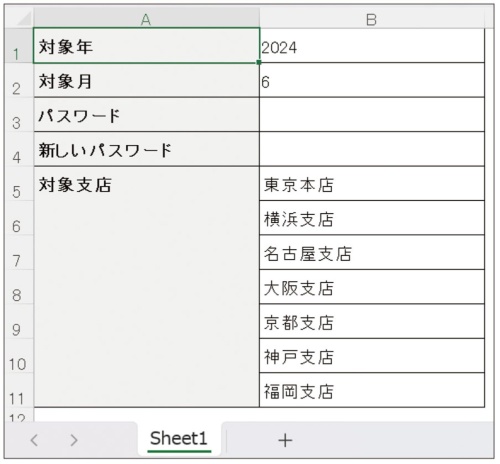The image size is (500, 464).
Task: Select the 東京本店 cell
Action: click(x=372, y=184)
